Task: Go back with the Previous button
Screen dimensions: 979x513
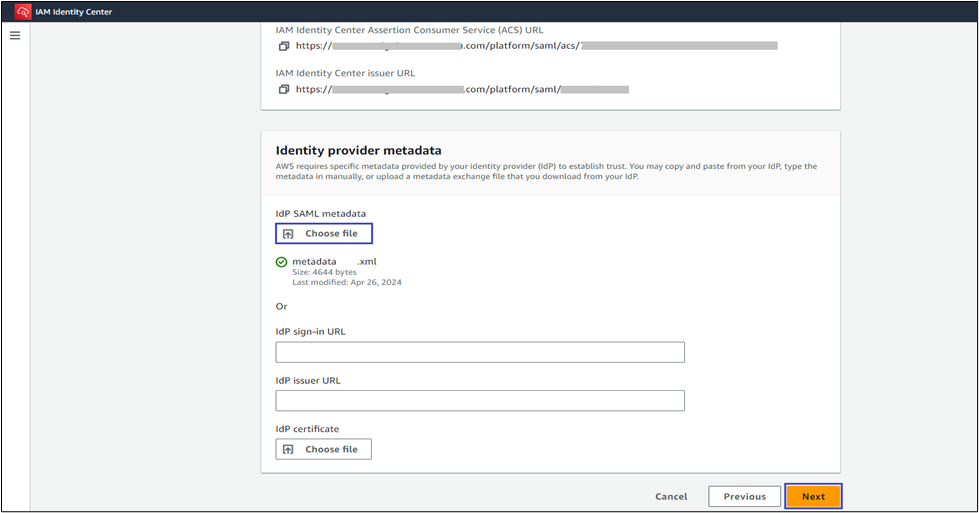Action: coord(744,497)
